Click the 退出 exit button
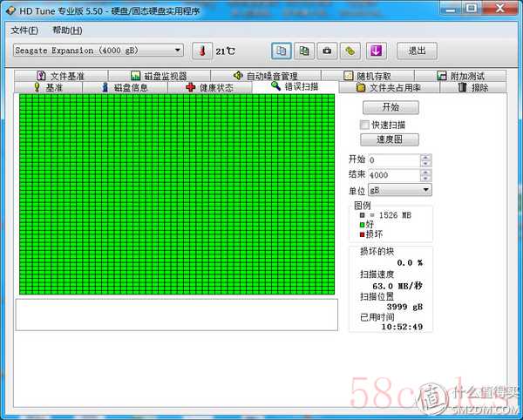Image resolution: width=523 pixels, height=420 pixels. (417, 51)
